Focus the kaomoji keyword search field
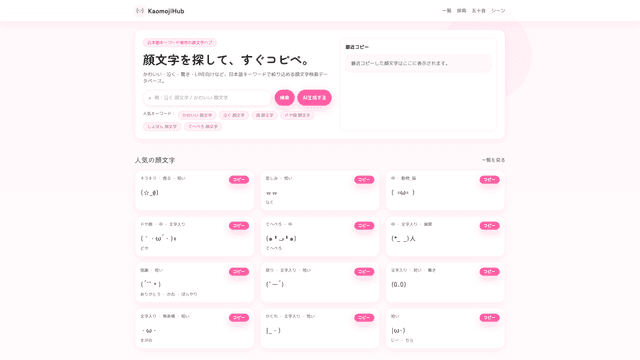Screen dimensions: 640x360 coord(207,98)
